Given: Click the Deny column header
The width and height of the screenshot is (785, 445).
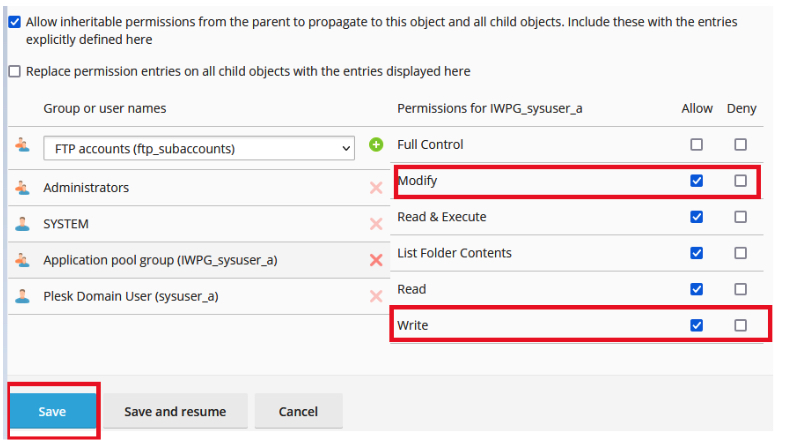Looking at the screenshot, I should 741,109.
